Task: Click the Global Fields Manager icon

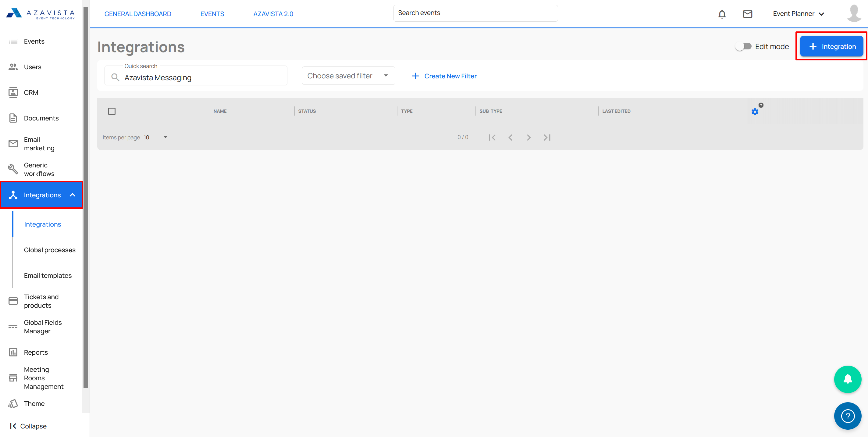Action: coord(13,327)
